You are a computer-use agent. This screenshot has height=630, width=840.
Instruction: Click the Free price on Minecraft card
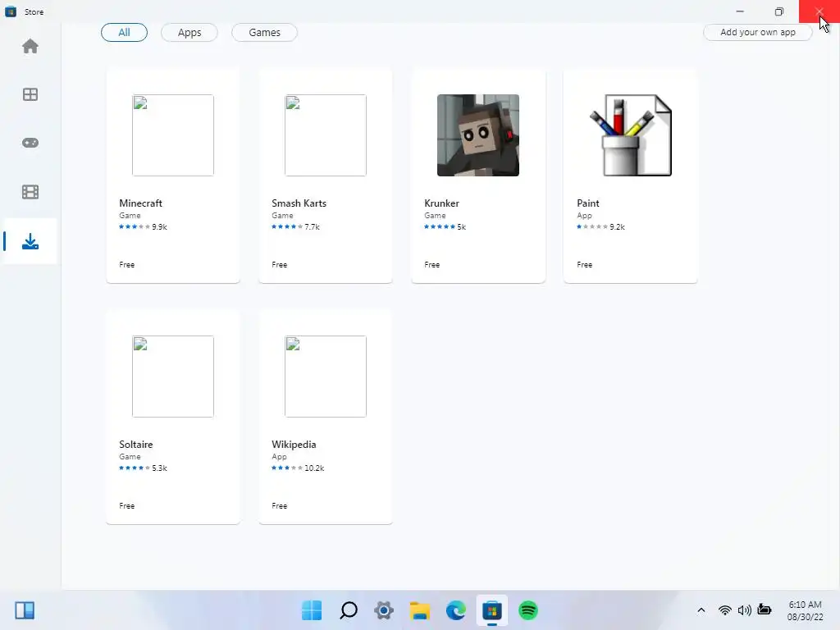(127, 265)
